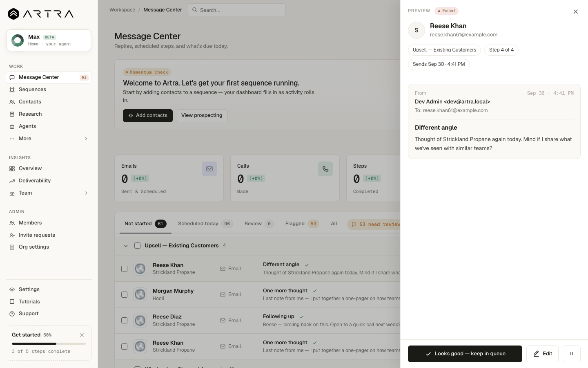Open the Flagged tab
The height and width of the screenshot is (368, 588).
click(x=302, y=224)
